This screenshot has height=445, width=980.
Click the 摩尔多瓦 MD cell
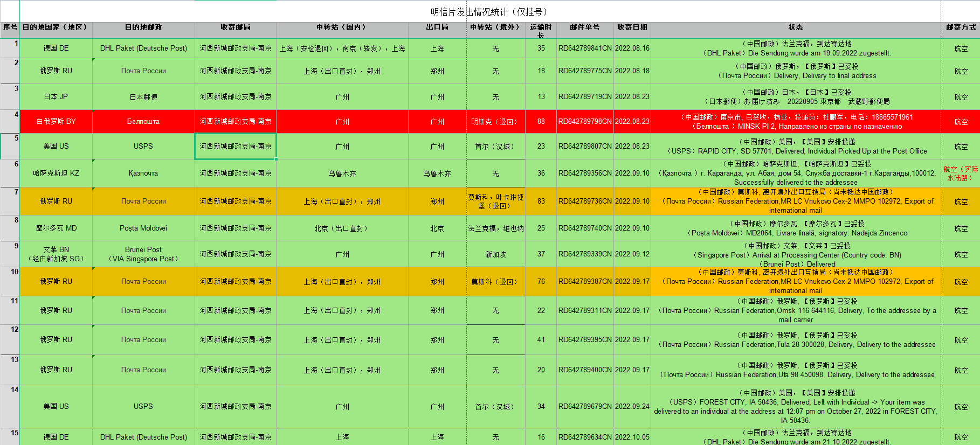tap(56, 228)
